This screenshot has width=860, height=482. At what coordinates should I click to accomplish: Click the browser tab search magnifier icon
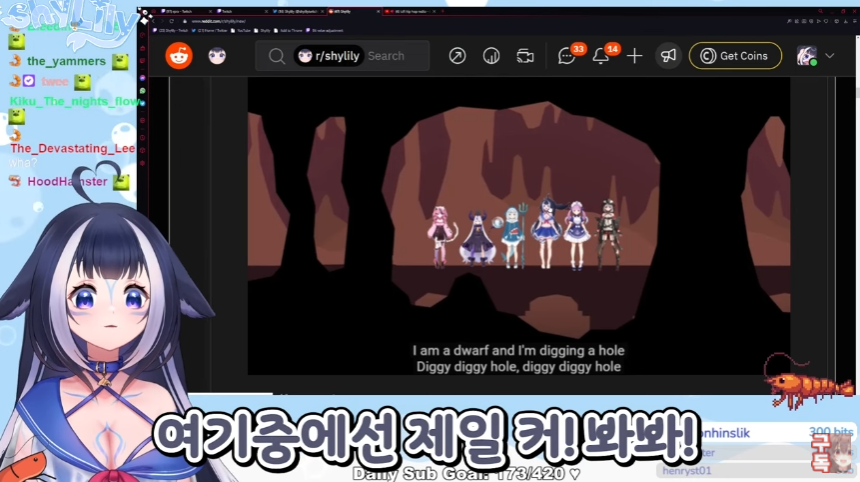click(x=821, y=11)
